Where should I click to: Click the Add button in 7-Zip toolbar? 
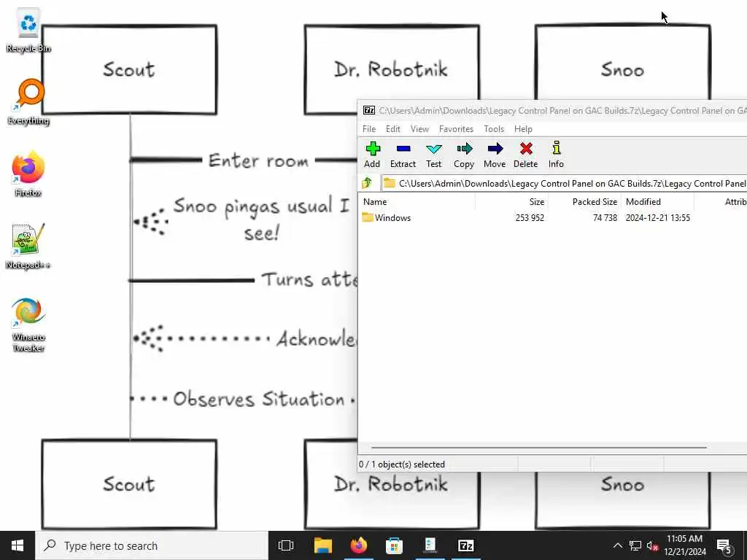point(372,155)
